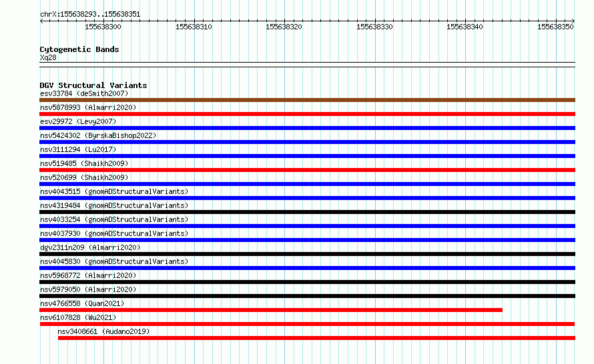Click the blue nsv4033254 variant bar
The height and width of the screenshot is (364, 594).
[307, 226]
